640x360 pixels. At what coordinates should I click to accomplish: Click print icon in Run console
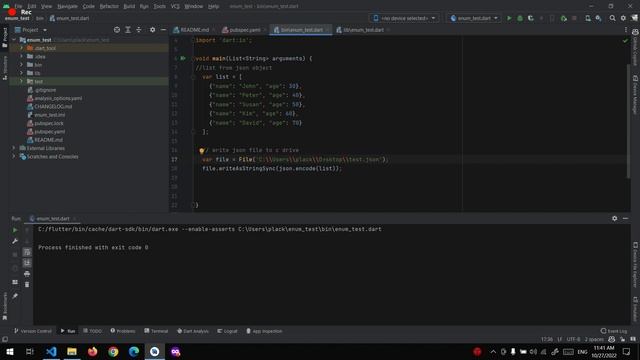[x=27, y=274]
